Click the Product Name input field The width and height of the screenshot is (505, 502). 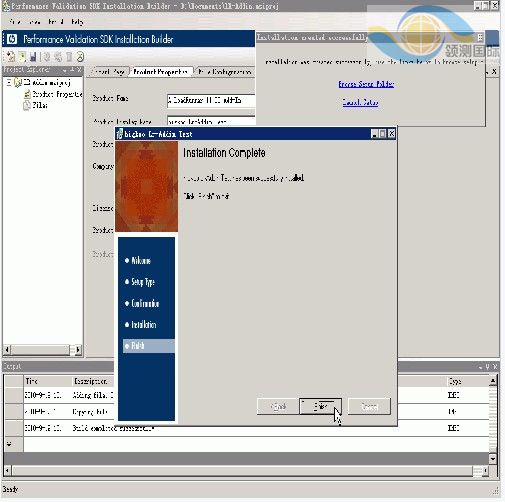211,101
